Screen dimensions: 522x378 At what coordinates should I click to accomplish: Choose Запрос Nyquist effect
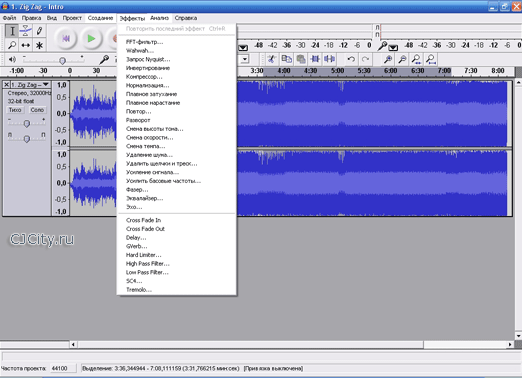click(x=177, y=59)
